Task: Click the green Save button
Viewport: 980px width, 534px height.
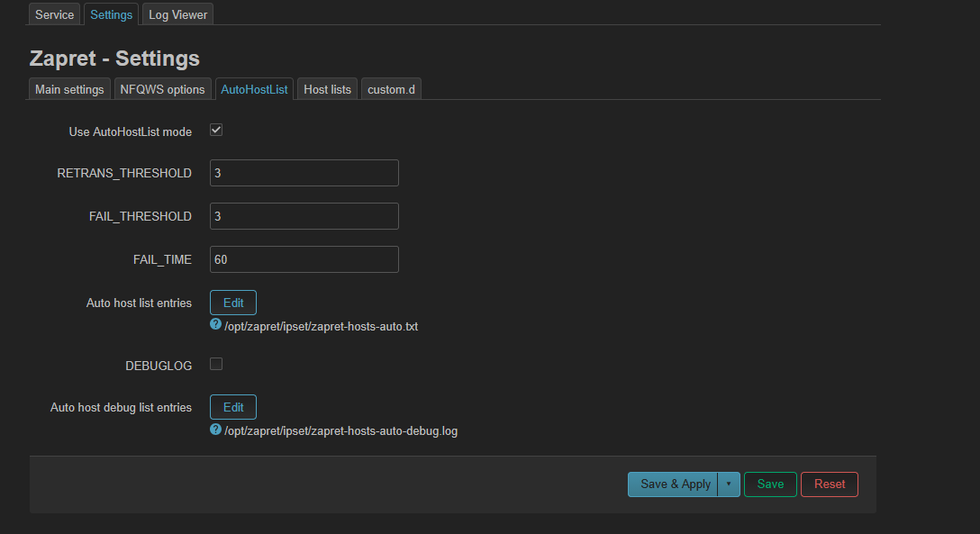Action: [771, 484]
